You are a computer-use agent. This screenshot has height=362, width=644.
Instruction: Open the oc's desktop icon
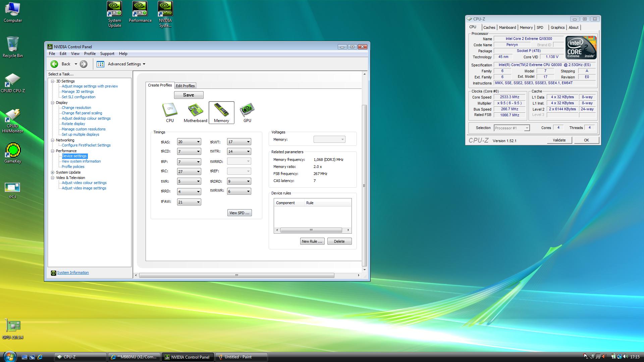point(13,190)
